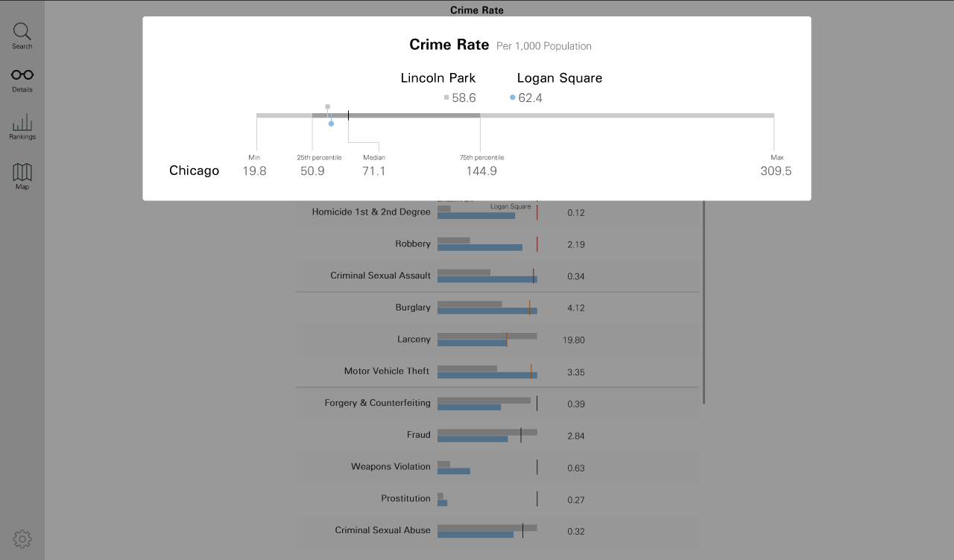Select the Forgery & Counterfeiting row label
The image size is (954, 560).
tap(377, 403)
